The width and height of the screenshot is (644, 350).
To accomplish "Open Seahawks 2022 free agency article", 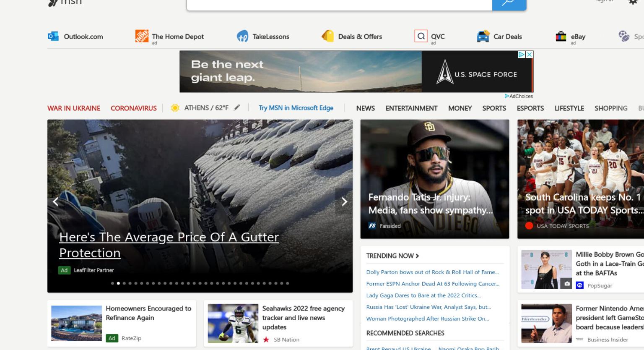I will click(x=304, y=318).
